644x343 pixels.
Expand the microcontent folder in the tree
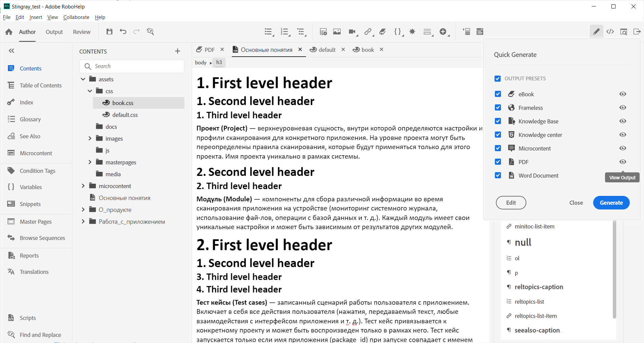pos(83,186)
